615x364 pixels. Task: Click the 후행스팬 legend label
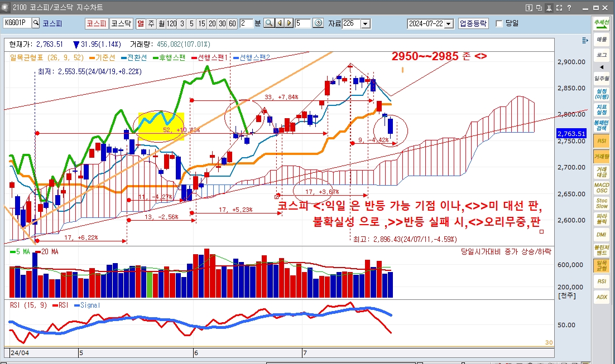pos(169,57)
